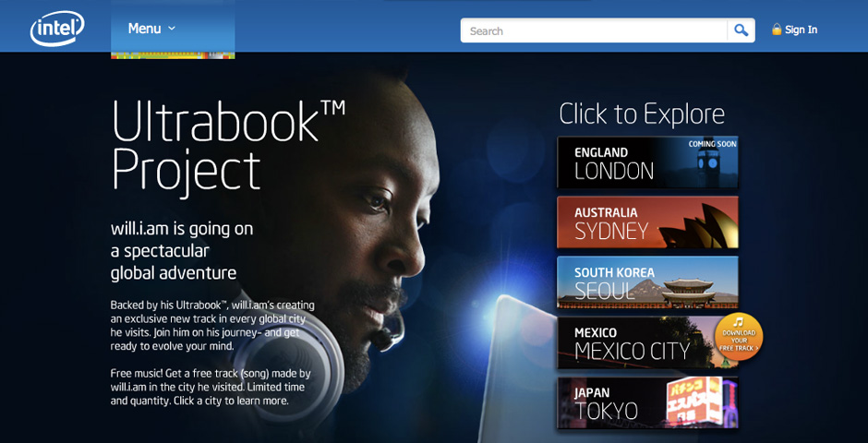Open the Sign In link
868x443 pixels.
point(801,30)
